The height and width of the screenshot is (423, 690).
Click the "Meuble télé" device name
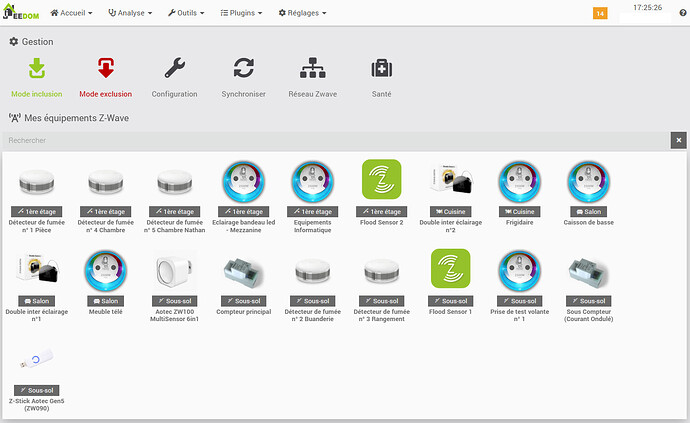coord(106,312)
